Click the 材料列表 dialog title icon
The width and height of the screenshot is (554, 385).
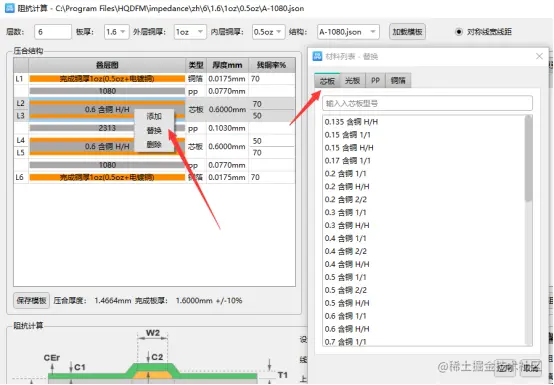[x=317, y=56]
